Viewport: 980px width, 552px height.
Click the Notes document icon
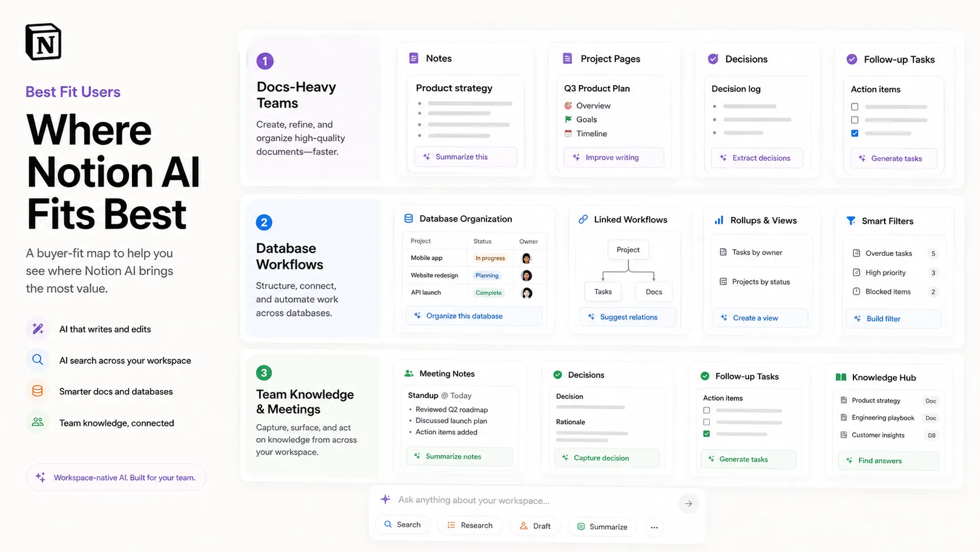[x=414, y=58]
